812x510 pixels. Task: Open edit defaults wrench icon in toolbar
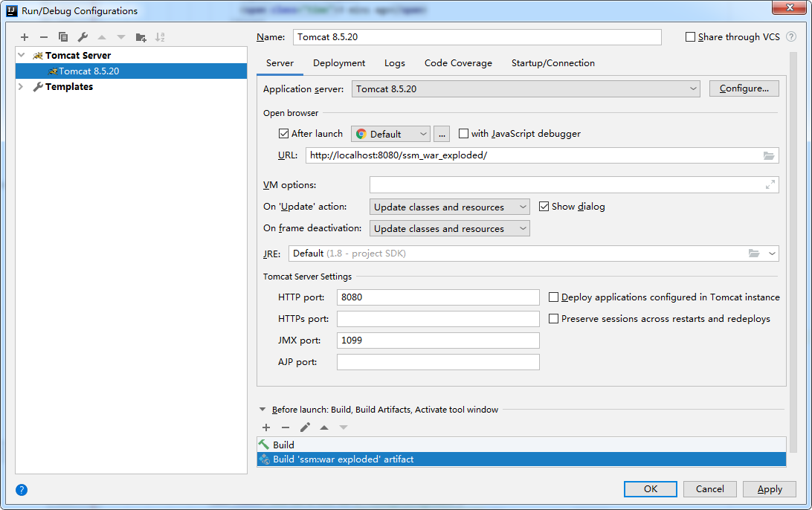pyautogui.click(x=83, y=37)
